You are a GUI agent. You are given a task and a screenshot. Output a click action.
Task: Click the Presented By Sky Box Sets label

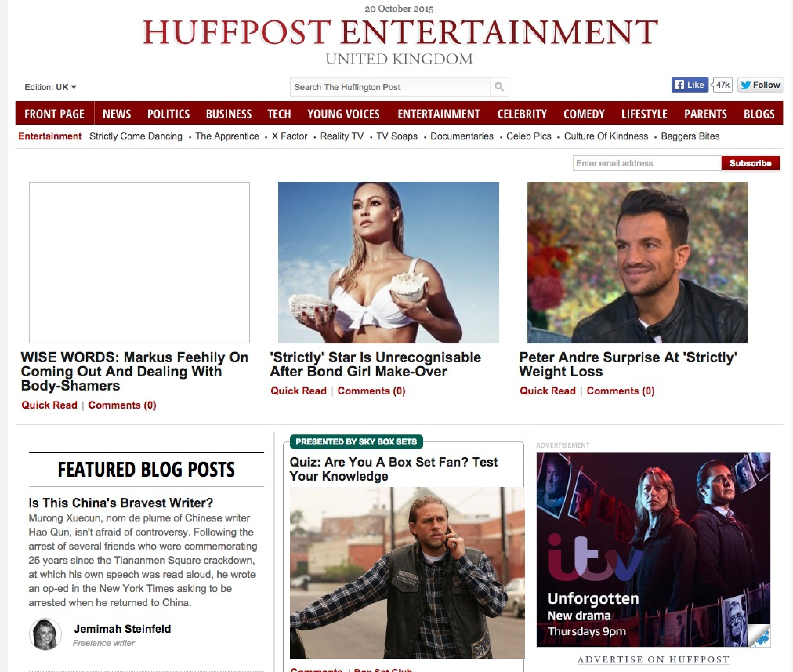(x=356, y=441)
